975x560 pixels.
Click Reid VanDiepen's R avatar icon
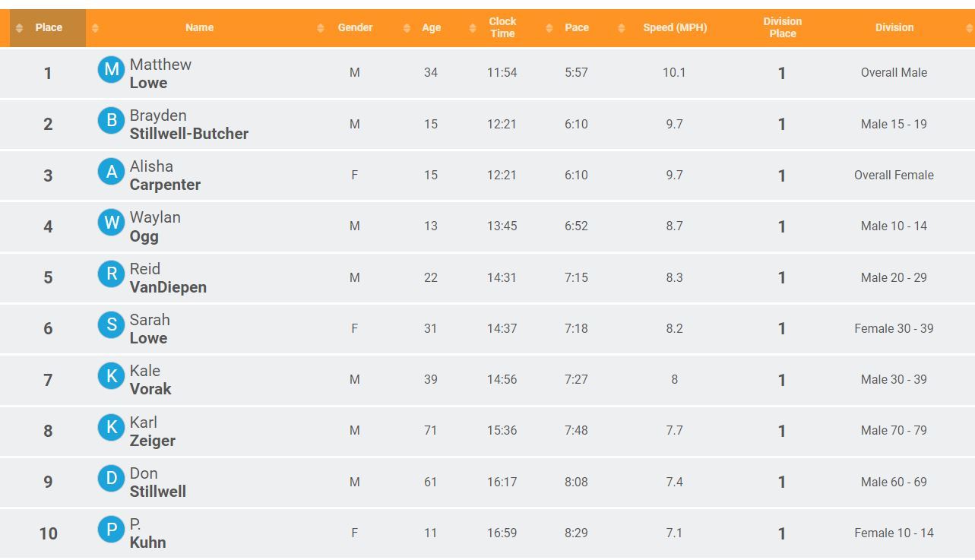tap(111, 274)
